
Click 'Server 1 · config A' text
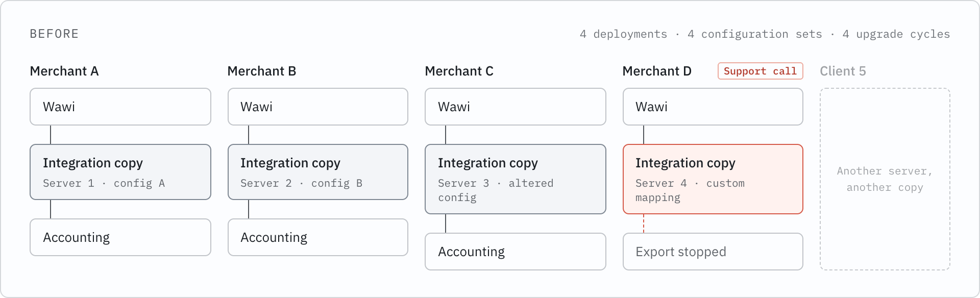(104, 183)
